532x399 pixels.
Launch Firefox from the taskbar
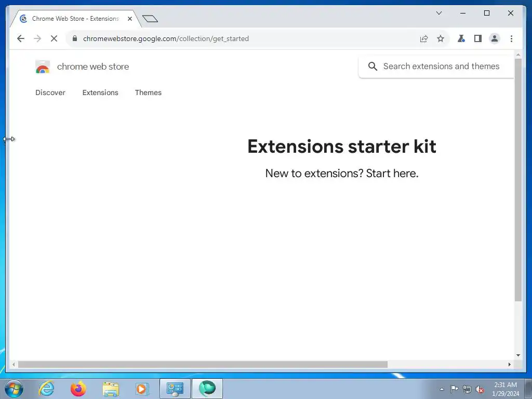(x=78, y=389)
